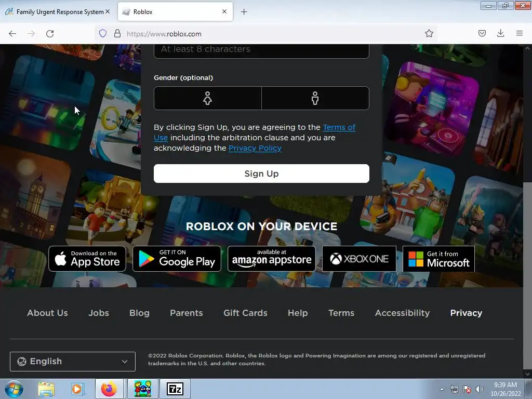Expand the English language dropdown
The image size is (532, 399).
[73, 362]
